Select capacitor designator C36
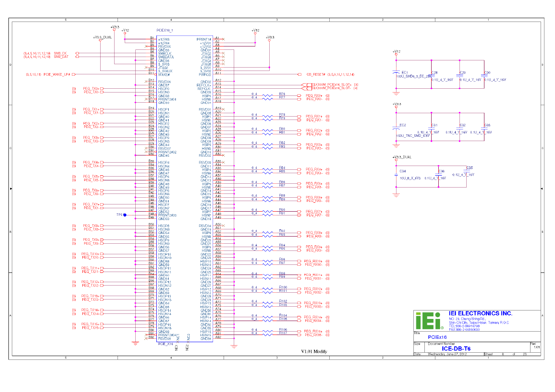This screenshot has height=392, width=555. tap(441, 171)
